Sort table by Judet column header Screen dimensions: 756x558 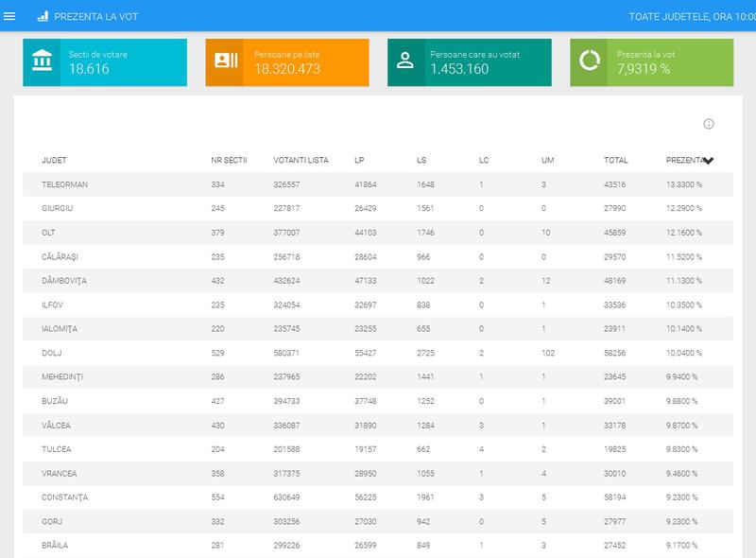pyautogui.click(x=54, y=160)
